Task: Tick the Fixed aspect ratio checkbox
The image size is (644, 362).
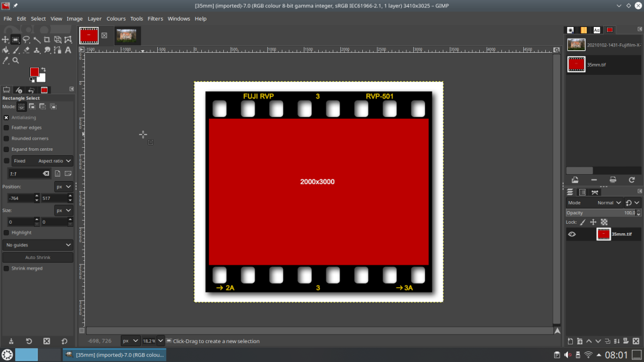Action: click(6, 161)
